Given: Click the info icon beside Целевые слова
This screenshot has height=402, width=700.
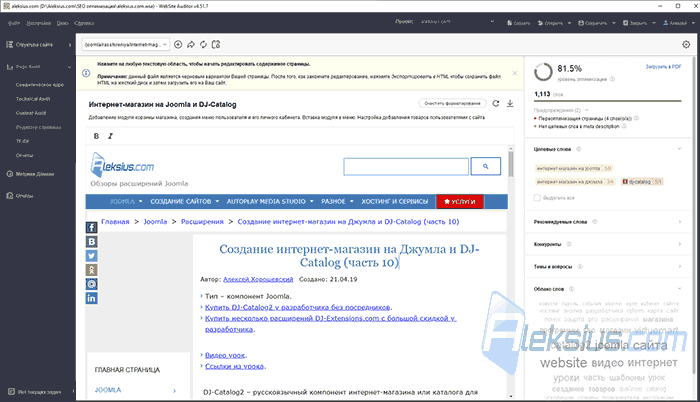Looking at the screenshot, I should click(x=578, y=149).
